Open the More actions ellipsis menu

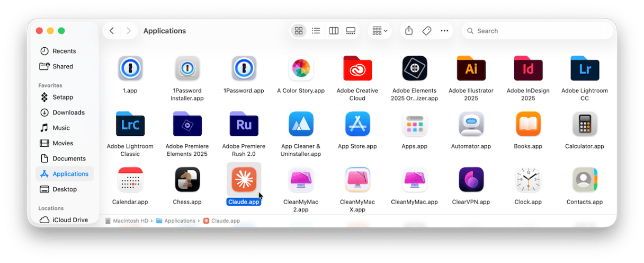click(444, 31)
